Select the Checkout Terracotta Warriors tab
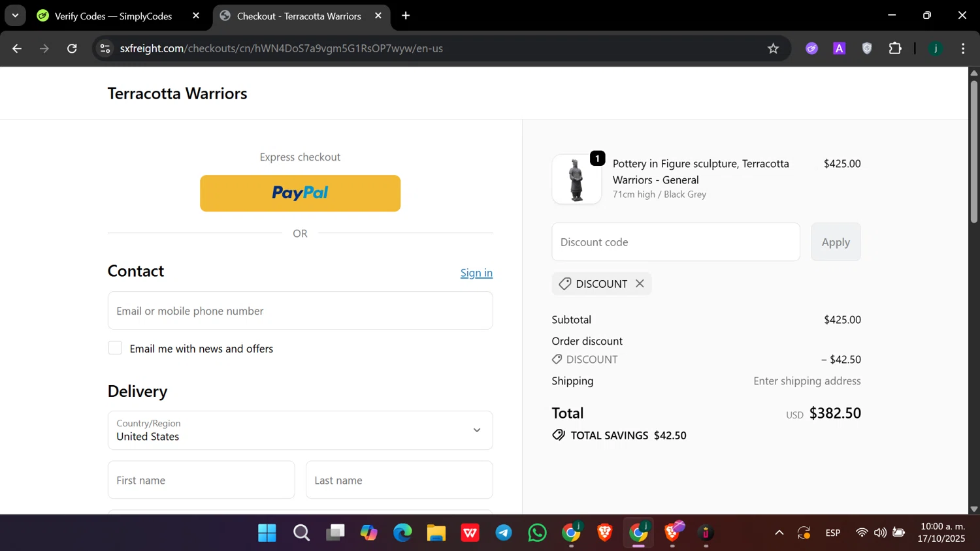980x551 pixels. (299, 16)
